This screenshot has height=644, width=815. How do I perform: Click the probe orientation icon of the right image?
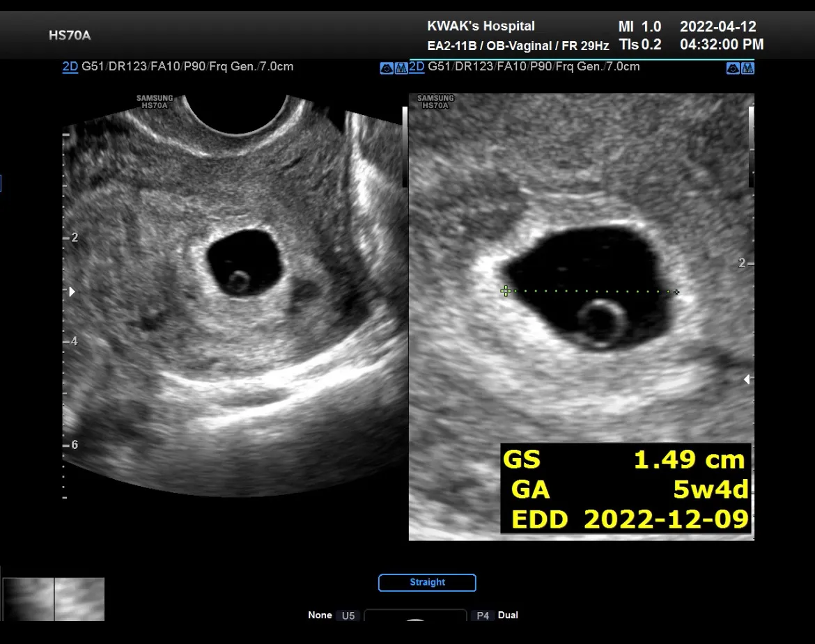(x=733, y=68)
